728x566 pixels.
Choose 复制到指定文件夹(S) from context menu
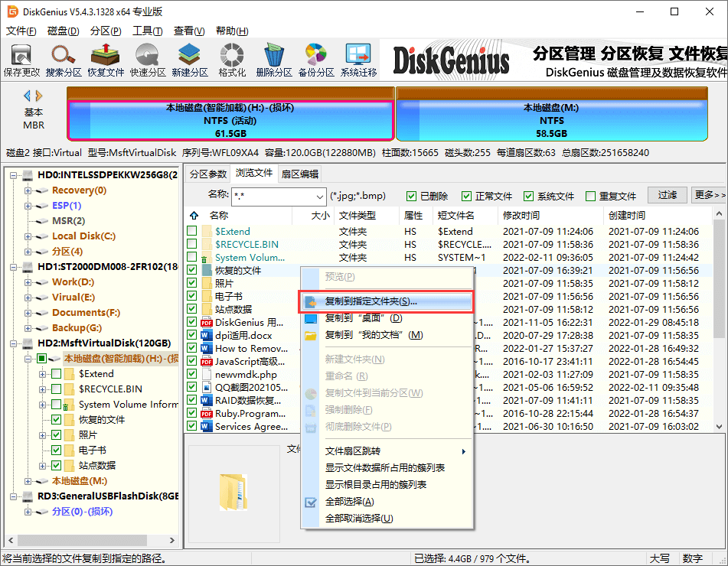point(387,301)
